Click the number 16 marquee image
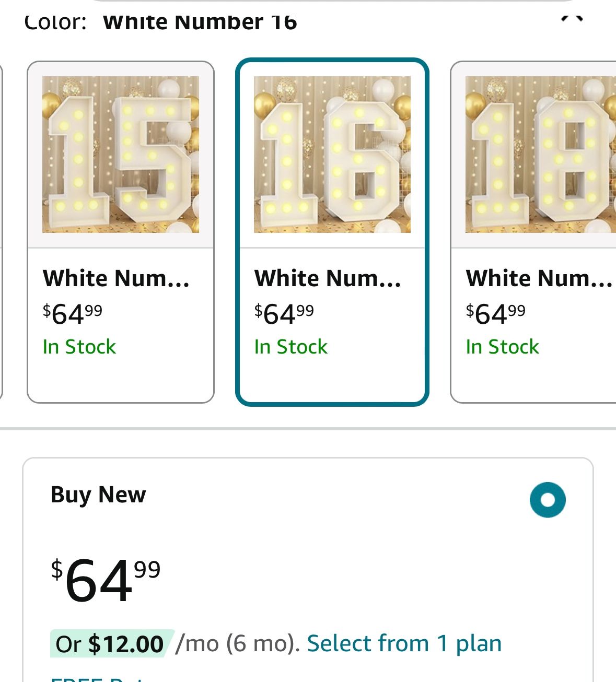Screen dimensions: 616x682 pos(332,155)
